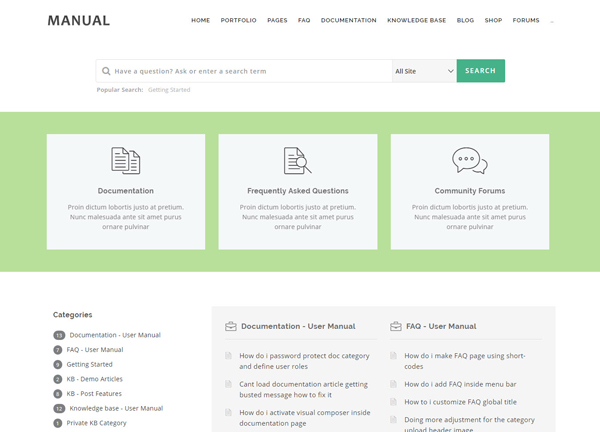
Task: Expand the more menu items ellipsis
Action: (552, 20)
